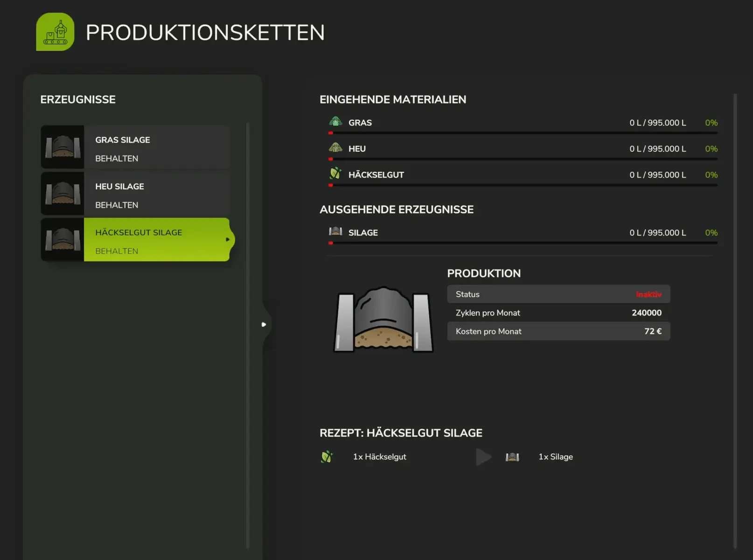Image resolution: width=753 pixels, height=560 pixels.
Task: Click the Gras material icon
Action: tap(335, 122)
